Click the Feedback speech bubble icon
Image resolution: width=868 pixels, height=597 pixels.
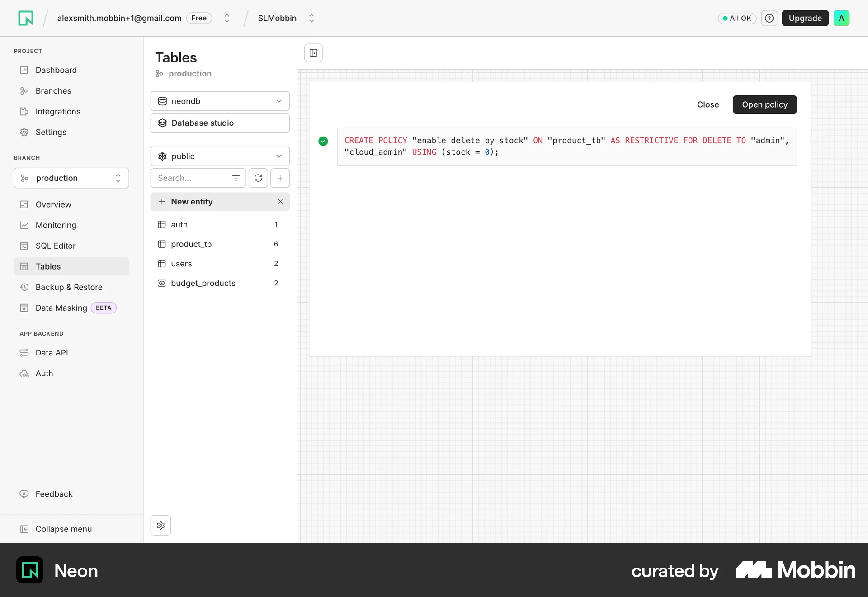(x=24, y=494)
